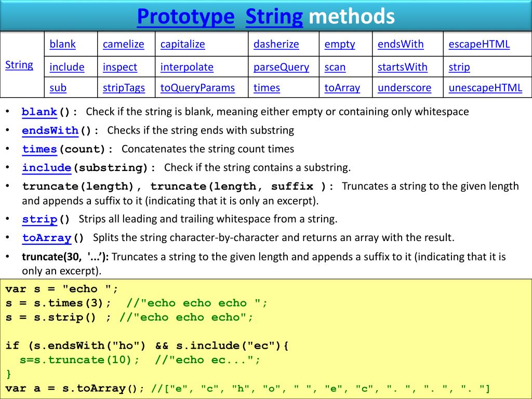The width and height of the screenshot is (532, 399).
Task: Open the escapeHTML table link
Action: click(x=479, y=44)
